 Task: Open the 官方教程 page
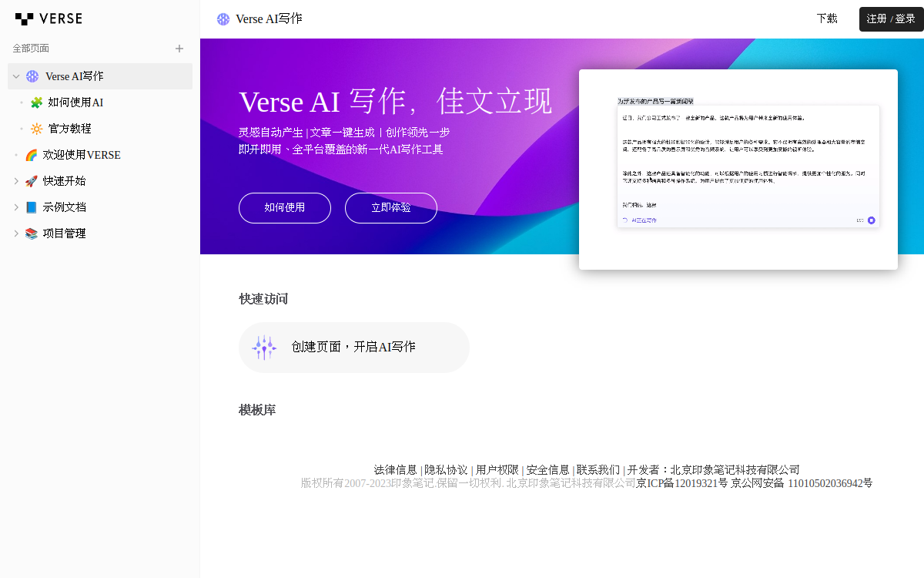[70, 129]
